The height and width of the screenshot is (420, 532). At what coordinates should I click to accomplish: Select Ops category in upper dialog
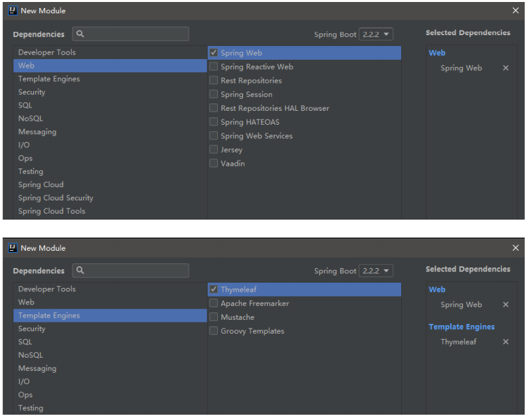(110, 158)
